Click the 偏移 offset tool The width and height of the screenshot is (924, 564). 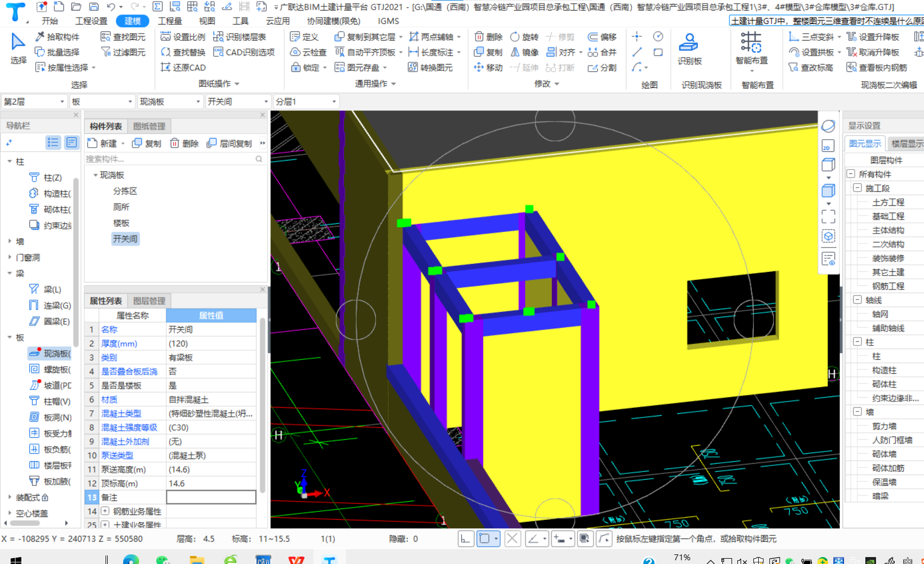pos(602,37)
